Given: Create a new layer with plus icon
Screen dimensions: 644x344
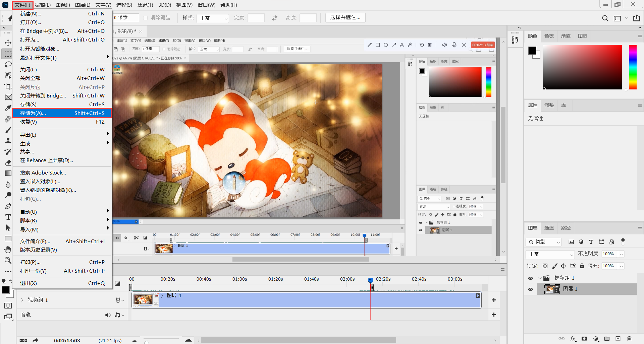Looking at the screenshot, I should [x=618, y=339].
